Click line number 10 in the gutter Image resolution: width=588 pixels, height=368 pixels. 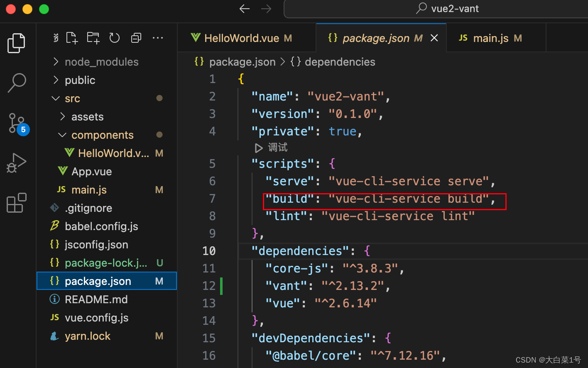click(209, 251)
